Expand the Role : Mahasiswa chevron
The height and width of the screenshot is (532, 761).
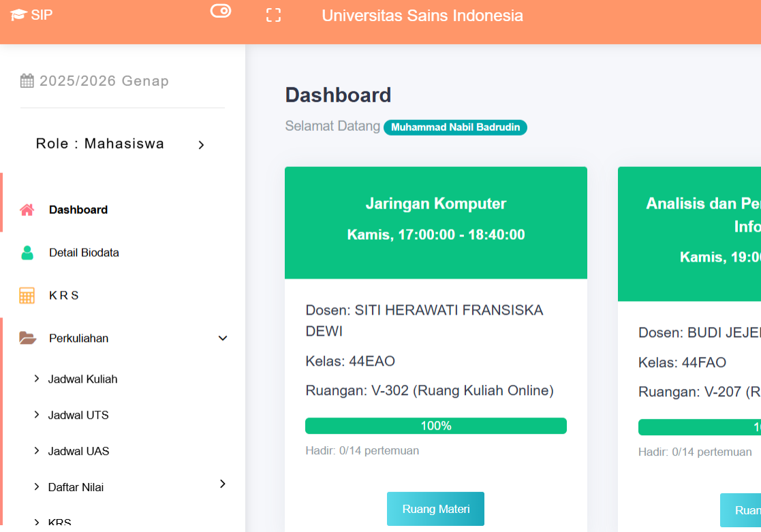tap(201, 144)
